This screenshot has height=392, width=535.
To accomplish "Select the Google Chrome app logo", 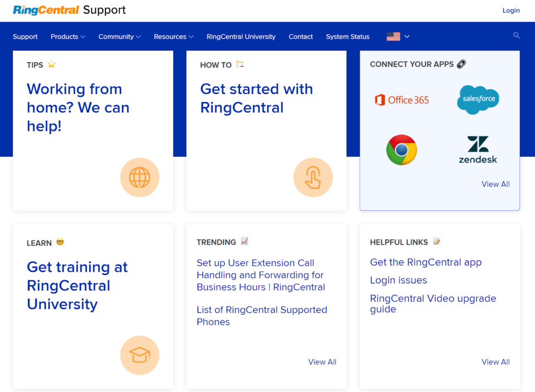I will tap(402, 150).
